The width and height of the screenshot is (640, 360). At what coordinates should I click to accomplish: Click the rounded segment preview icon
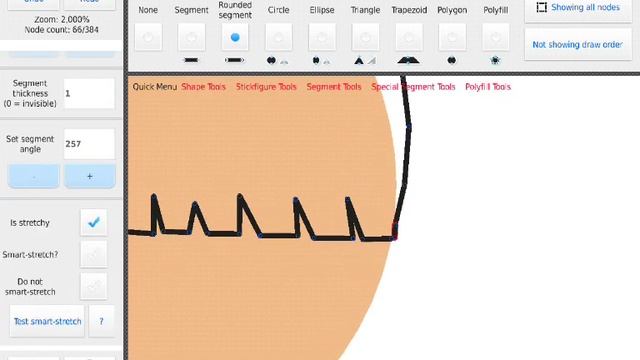click(x=235, y=60)
